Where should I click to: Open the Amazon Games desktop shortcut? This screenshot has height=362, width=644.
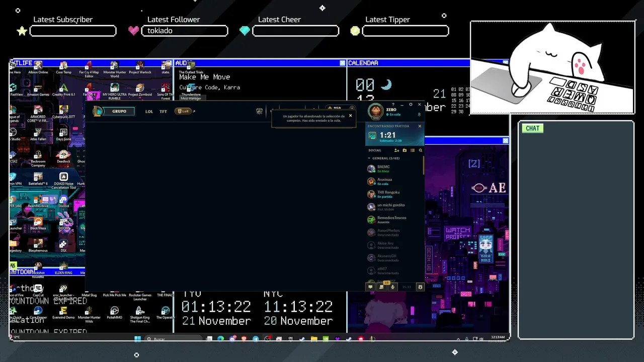(38, 89)
